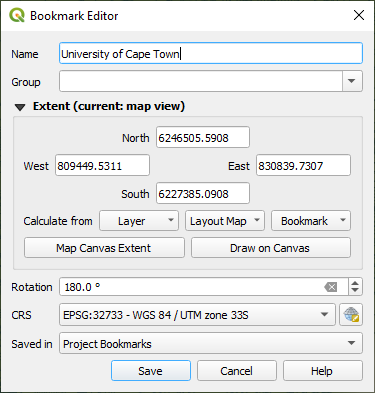Focus the Name field with University of Cape Town

tap(211, 53)
